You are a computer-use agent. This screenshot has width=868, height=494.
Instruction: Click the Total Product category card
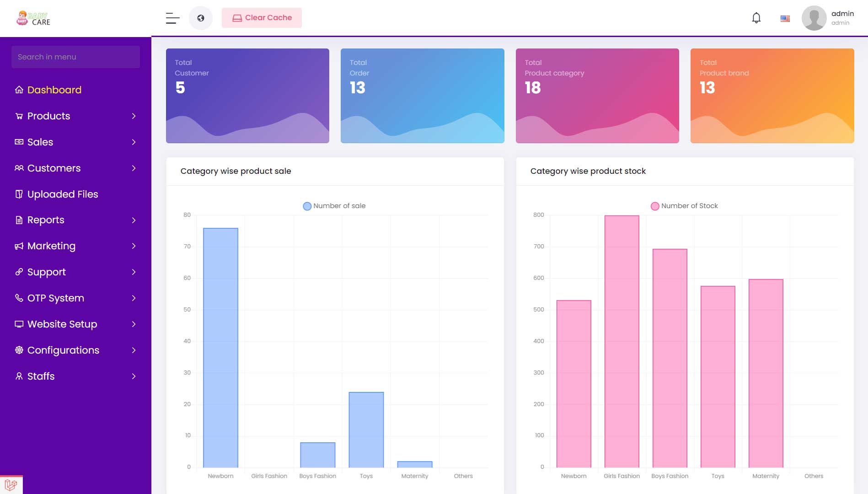[597, 96]
